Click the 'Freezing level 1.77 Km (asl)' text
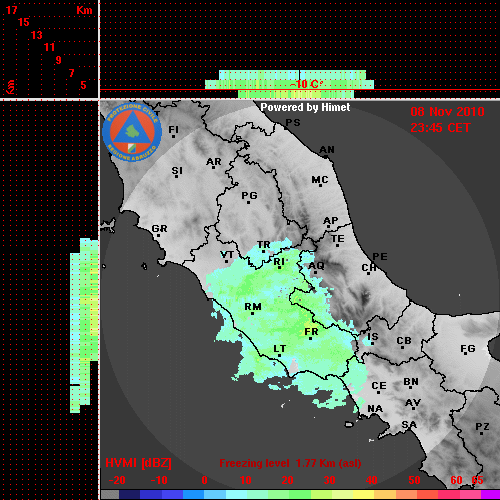 (290, 463)
